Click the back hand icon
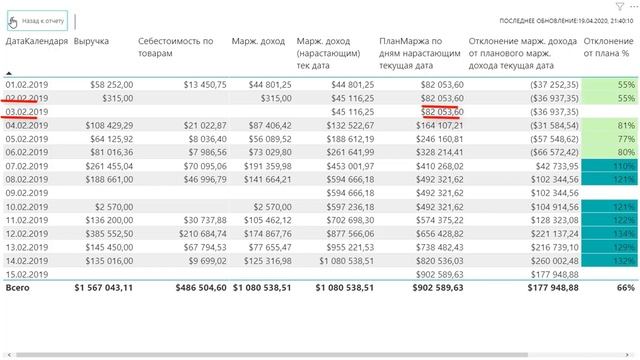The width and height of the screenshot is (640, 360). tap(13, 22)
